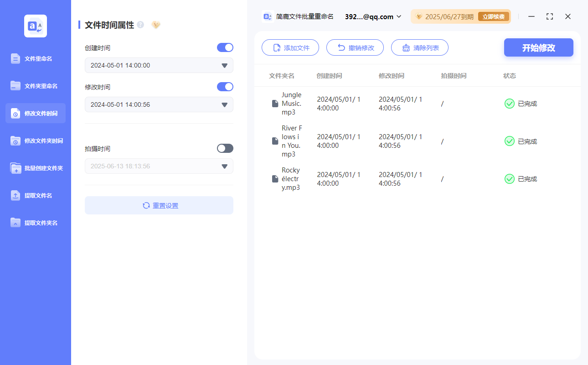
Task: Click 重置设置 to reset settings
Action: coord(159,205)
